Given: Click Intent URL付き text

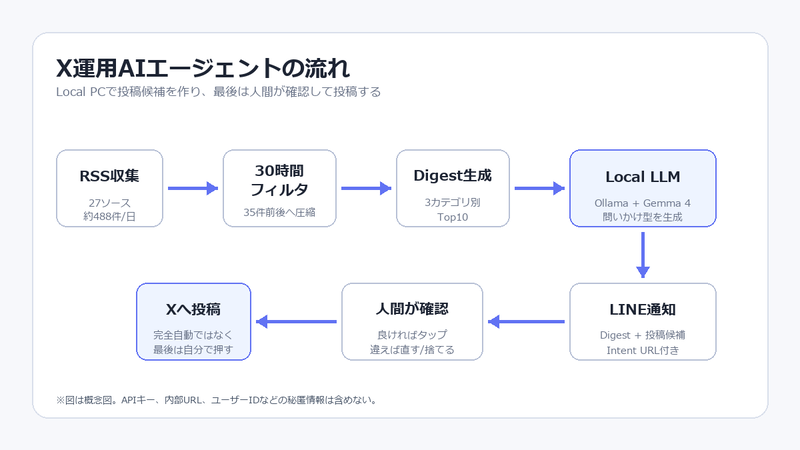Looking at the screenshot, I should click(642, 350).
